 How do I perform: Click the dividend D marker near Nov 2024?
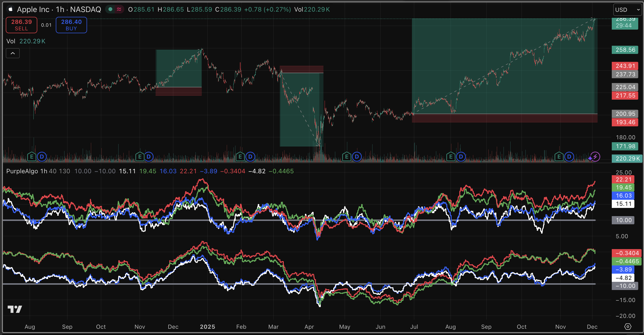click(x=149, y=157)
